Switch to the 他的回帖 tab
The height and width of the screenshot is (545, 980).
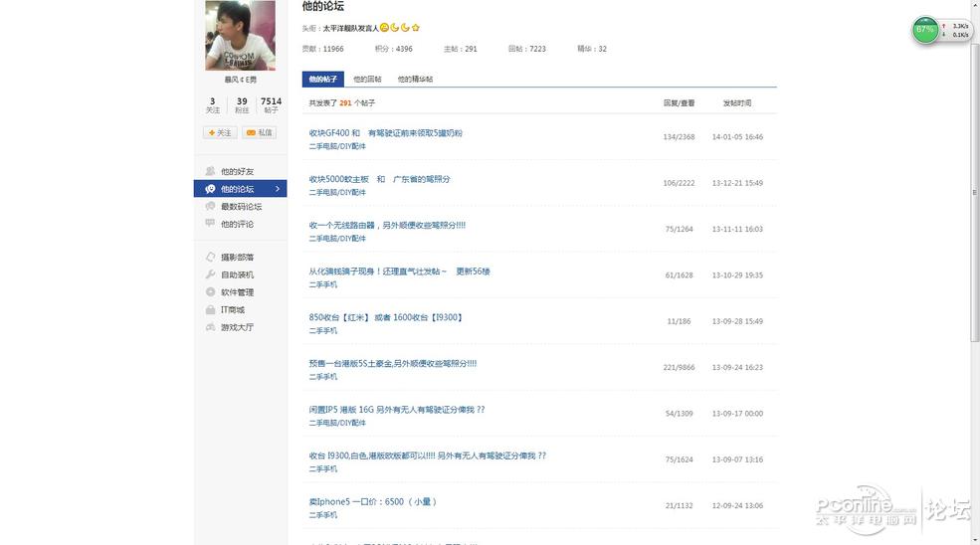[x=367, y=79]
